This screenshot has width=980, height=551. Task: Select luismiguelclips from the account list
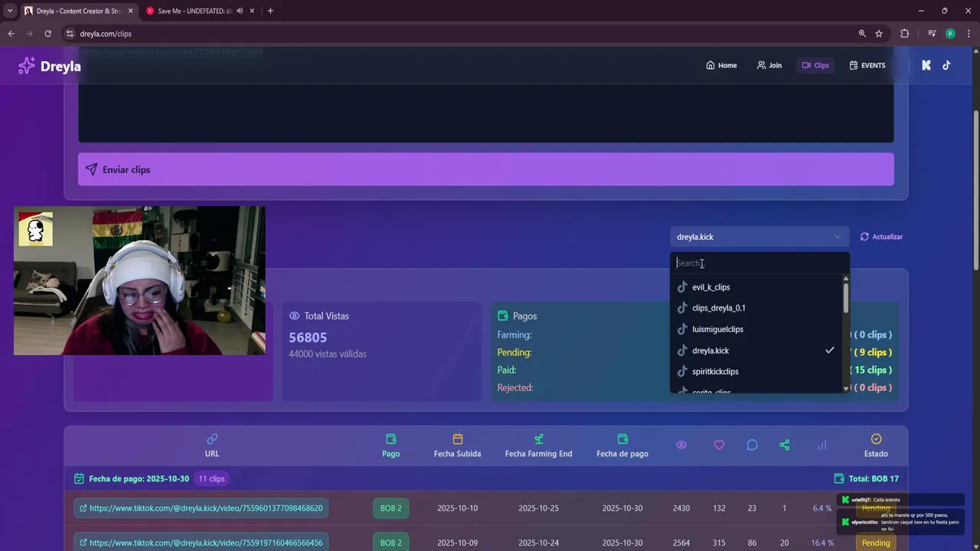756,329
